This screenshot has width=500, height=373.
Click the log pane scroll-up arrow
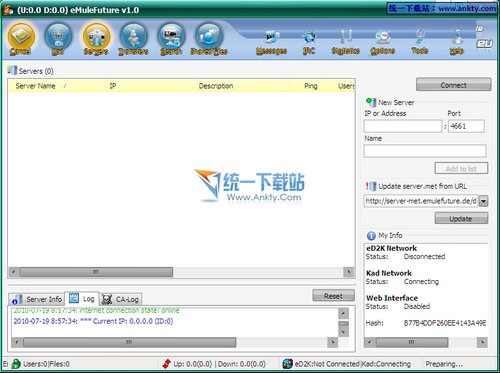[x=343, y=313]
